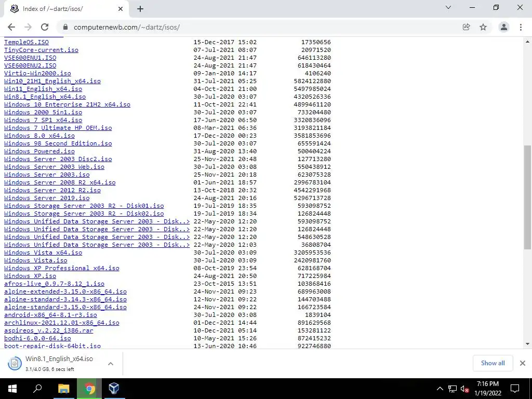Open Windows Storage Server 2003 R2 - Disk01.iso

click(x=84, y=206)
